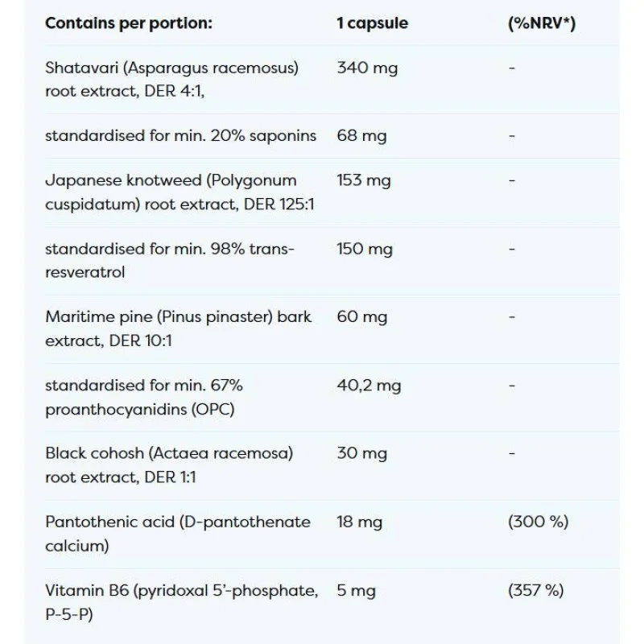Select the Maritime pine bark extract label

(x=178, y=328)
